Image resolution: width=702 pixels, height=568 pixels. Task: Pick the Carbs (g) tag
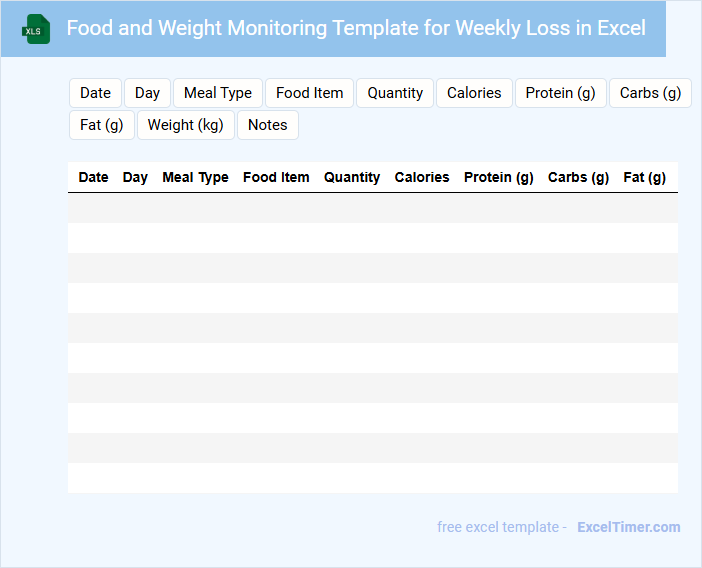[x=650, y=93]
